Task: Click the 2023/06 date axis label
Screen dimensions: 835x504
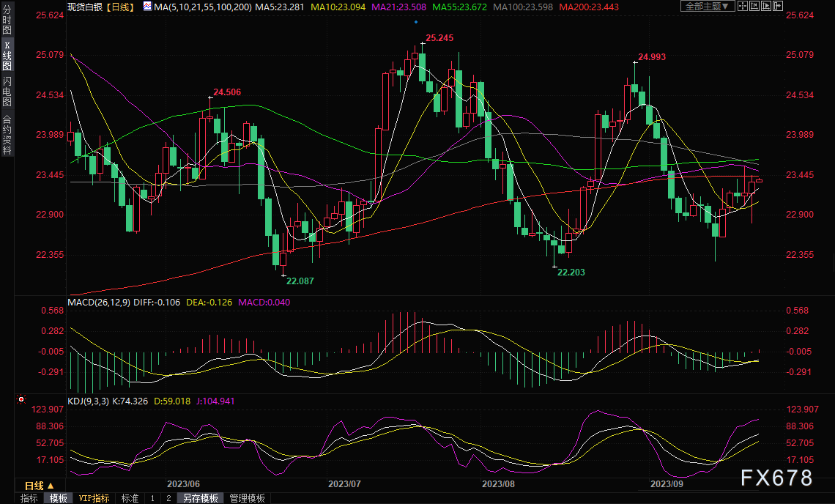Action: [183, 483]
